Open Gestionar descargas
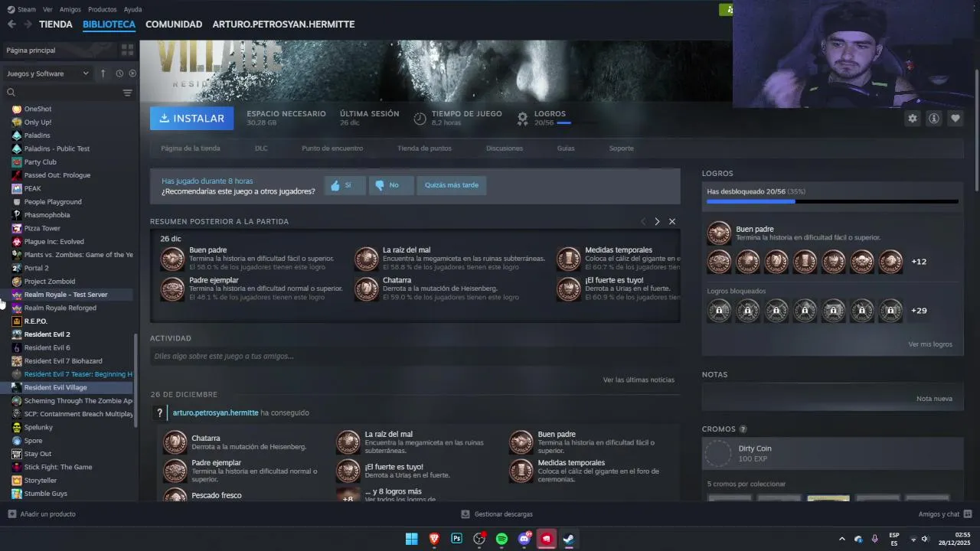Screen dimensions: 980x551 pyautogui.click(x=497, y=514)
